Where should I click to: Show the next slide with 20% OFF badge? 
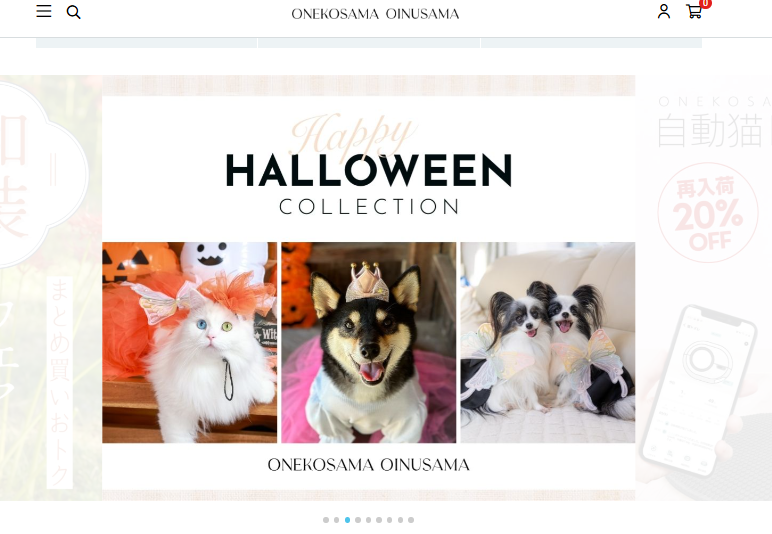704,288
